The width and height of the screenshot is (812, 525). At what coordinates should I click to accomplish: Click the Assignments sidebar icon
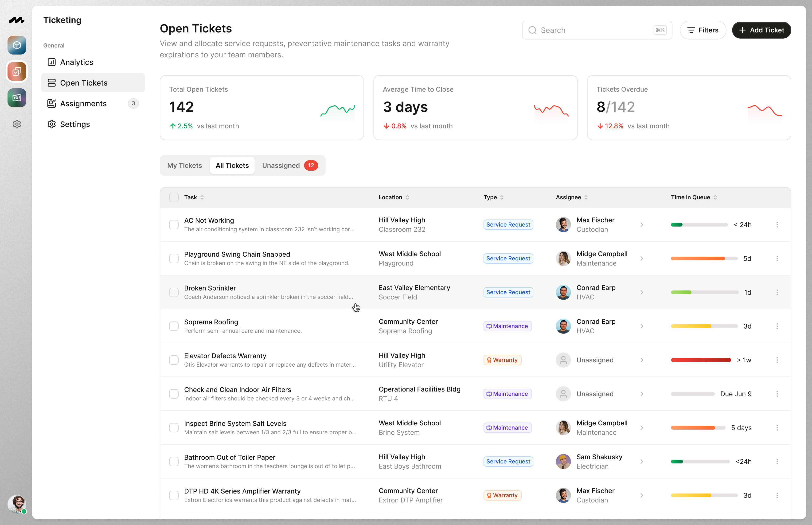click(52, 104)
